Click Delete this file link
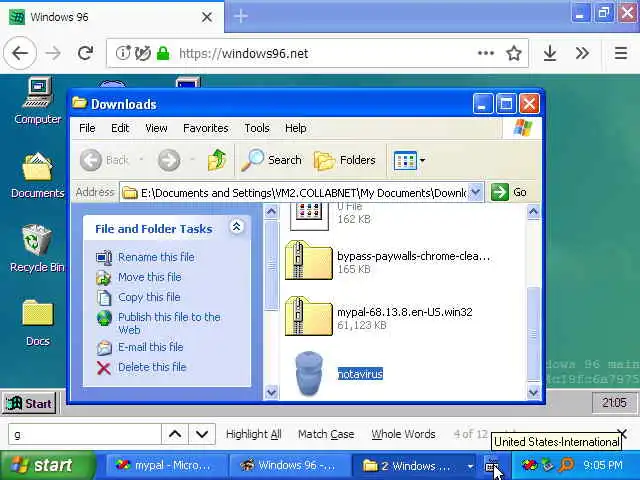Screen dimensions: 640x480 coord(152,367)
